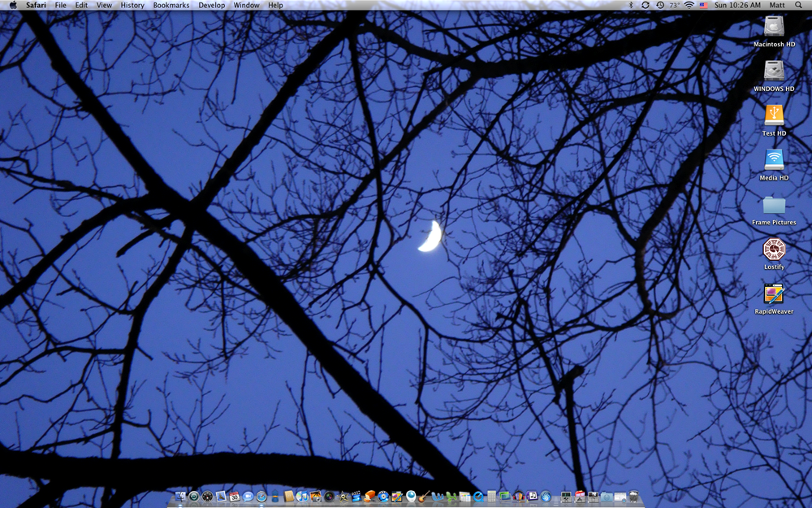
Task: Click the Sun 10:26 AM clock
Action: pos(738,5)
